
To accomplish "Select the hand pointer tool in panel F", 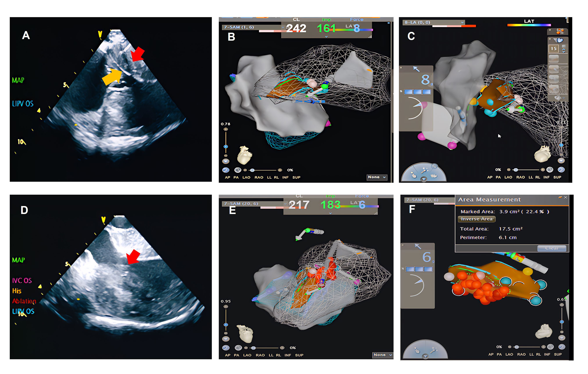I will [417, 350].
